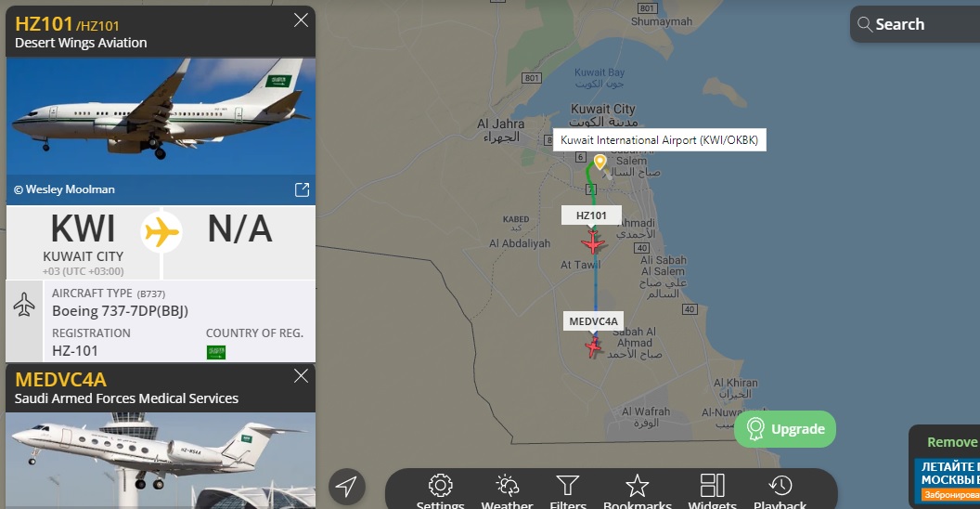Click the Kuwait airport yellow pin marker

pyautogui.click(x=600, y=162)
